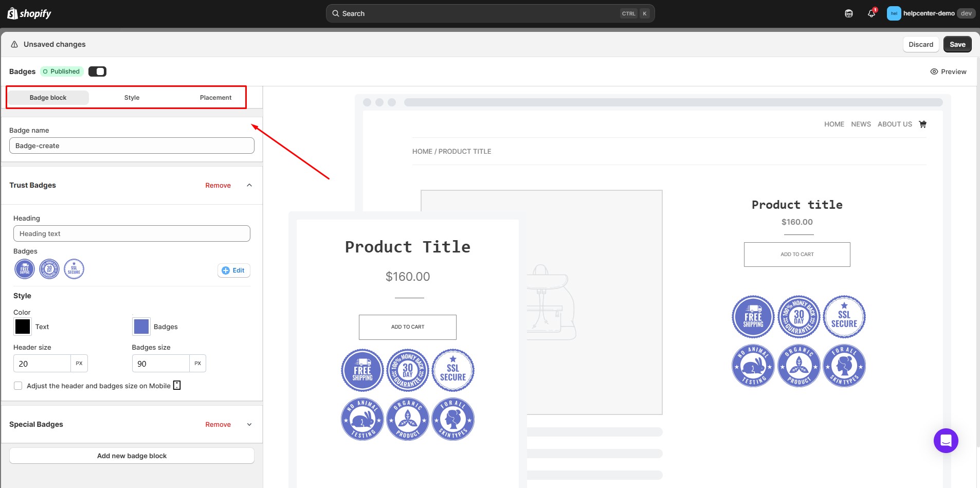The image size is (980, 488).
Task: Click the SSL Secure badge in the mobile preview
Action: pyautogui.click(x=453, y=370)
